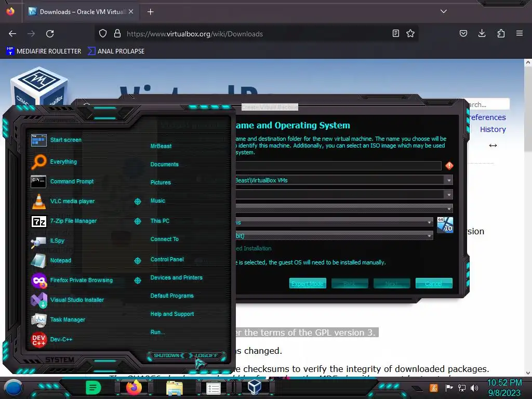
Task: Open the list-style app on the taskbar
Action: pyautogui.click(x=214, y=388)
